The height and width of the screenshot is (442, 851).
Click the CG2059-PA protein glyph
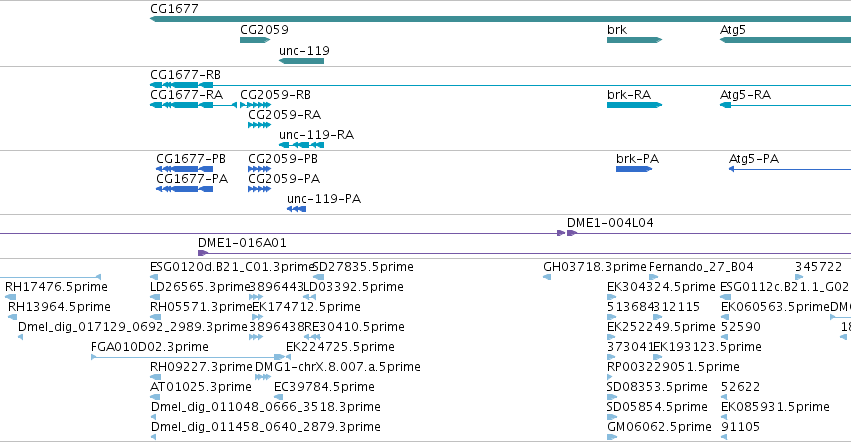pos(259,189)
